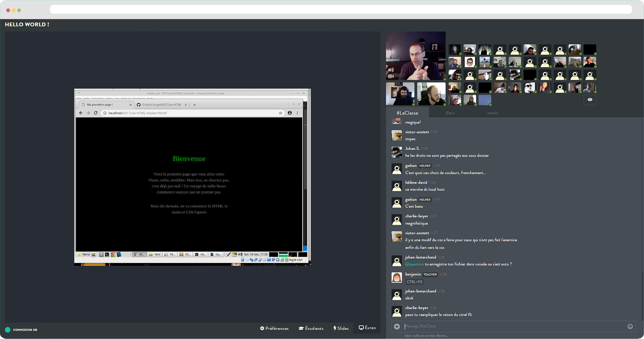Click the back arrow in shared Chrome window
The height and width of the screenshot is (339, 644).
tap(81, 113)
